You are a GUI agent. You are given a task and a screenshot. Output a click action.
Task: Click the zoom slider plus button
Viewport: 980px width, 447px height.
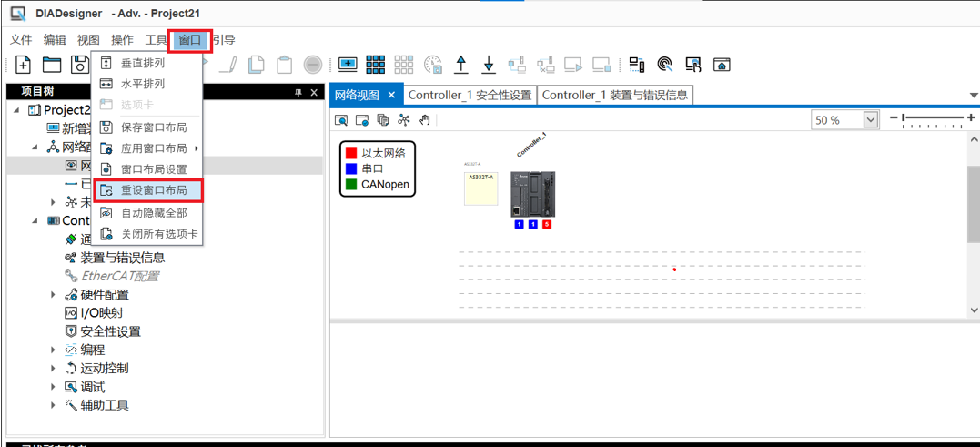click(971, 118)
